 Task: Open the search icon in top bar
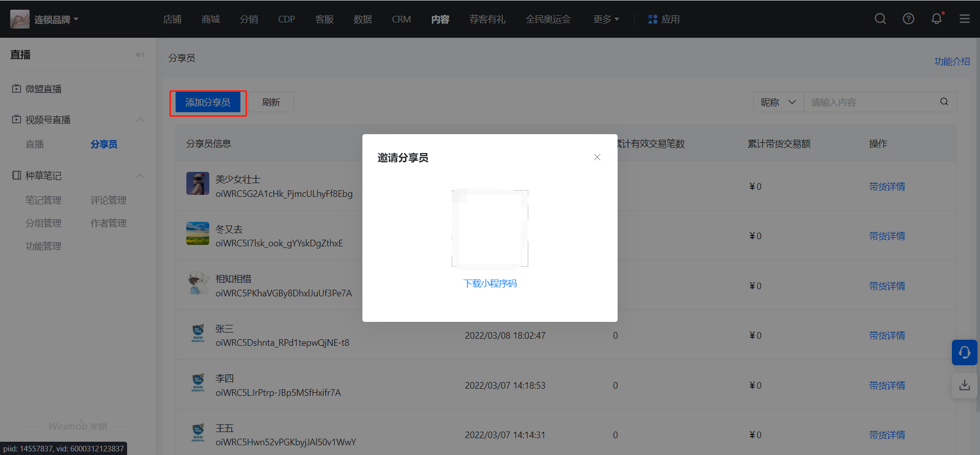click(880, 19)
